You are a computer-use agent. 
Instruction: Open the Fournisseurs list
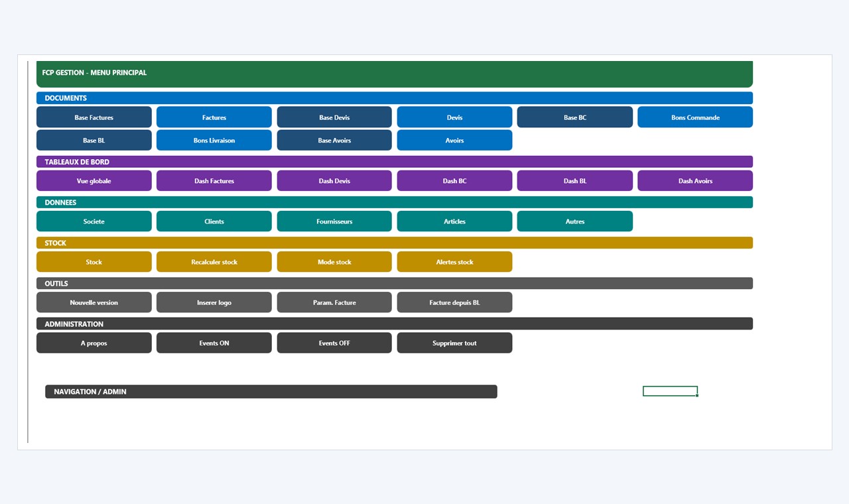(x=334, y=221)
